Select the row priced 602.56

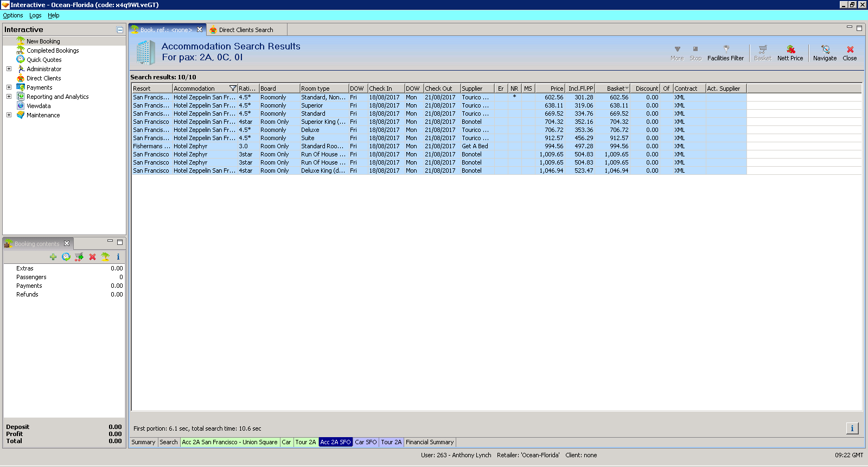pyautogui.click(x=439, y=97)
